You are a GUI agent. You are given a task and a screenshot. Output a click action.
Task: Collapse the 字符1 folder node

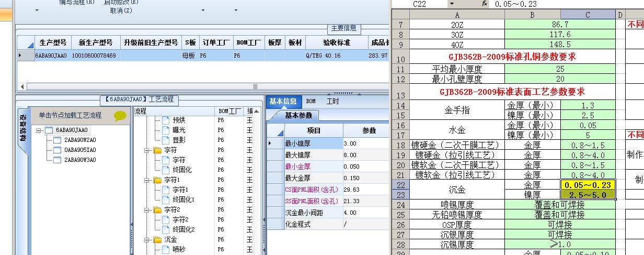pyautogui.click(x=146, y=180)
